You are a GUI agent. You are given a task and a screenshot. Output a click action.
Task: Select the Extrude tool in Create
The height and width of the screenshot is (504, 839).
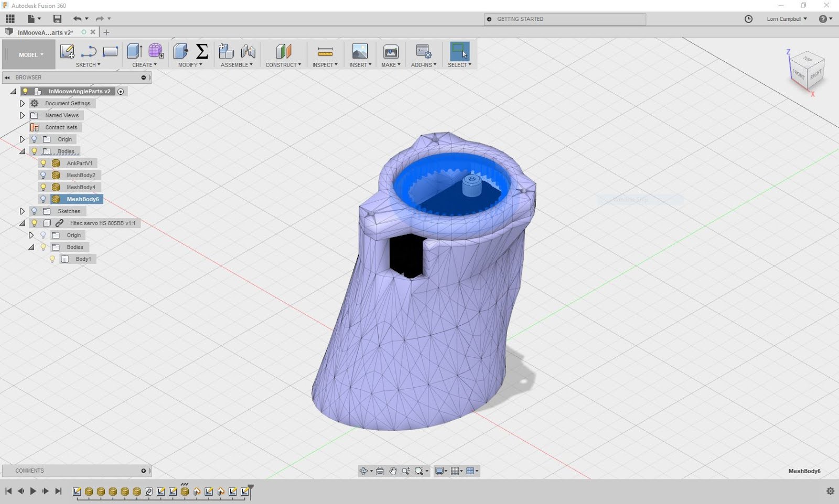[134, 51]
